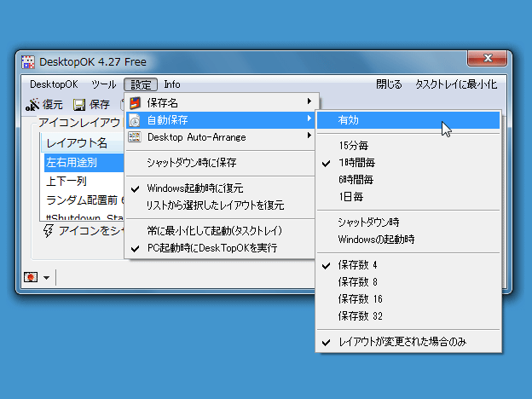
Task: Open the Info menu
Action: tap(172, 84)
